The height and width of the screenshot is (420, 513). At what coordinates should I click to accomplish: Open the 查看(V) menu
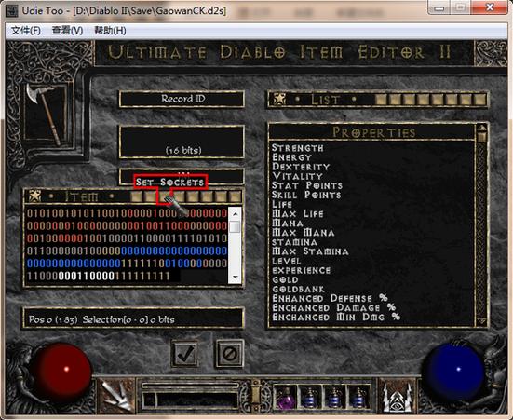pos(67,31)
